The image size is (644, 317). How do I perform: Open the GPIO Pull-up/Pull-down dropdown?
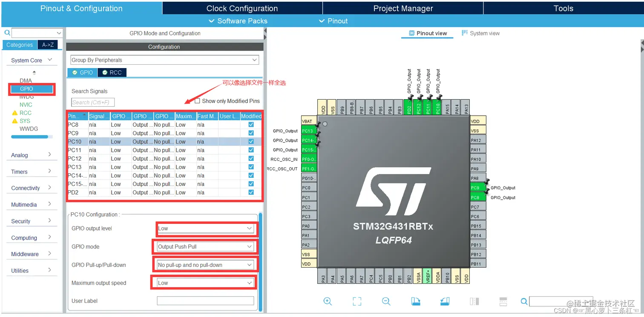tap(206, 265)
